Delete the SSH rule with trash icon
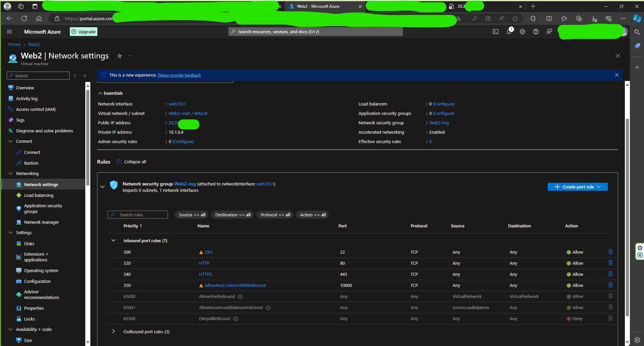This screenshot has width=644, height=346. pos(610,252)
